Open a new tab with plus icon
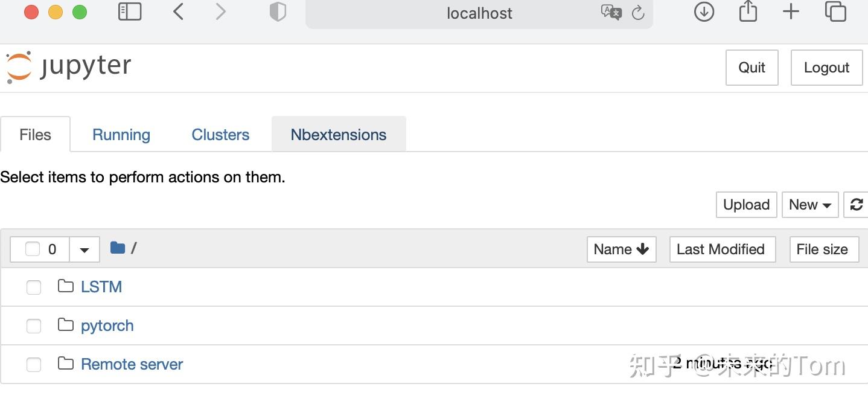This screenshot has height=401, width=868. [x=791, y=11]
